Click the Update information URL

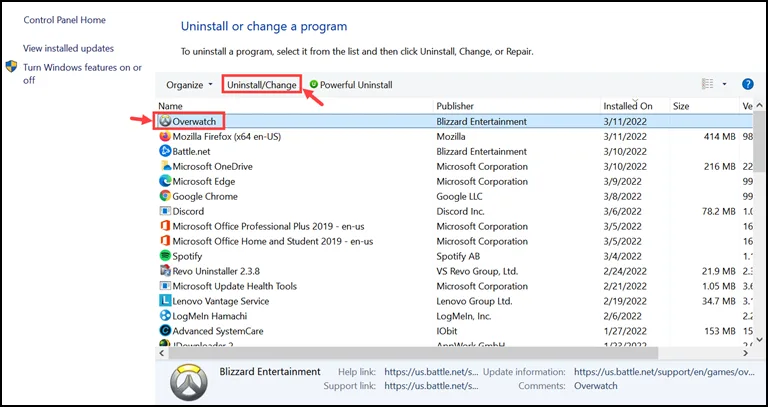coord(665,372)
